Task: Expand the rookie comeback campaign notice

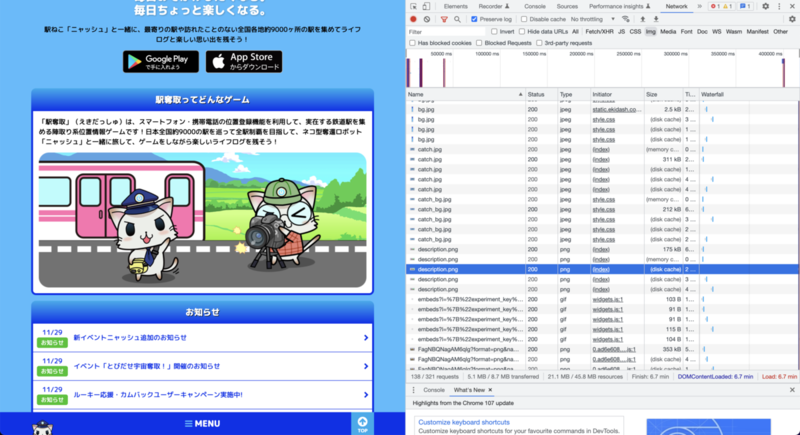Action: 203,395
